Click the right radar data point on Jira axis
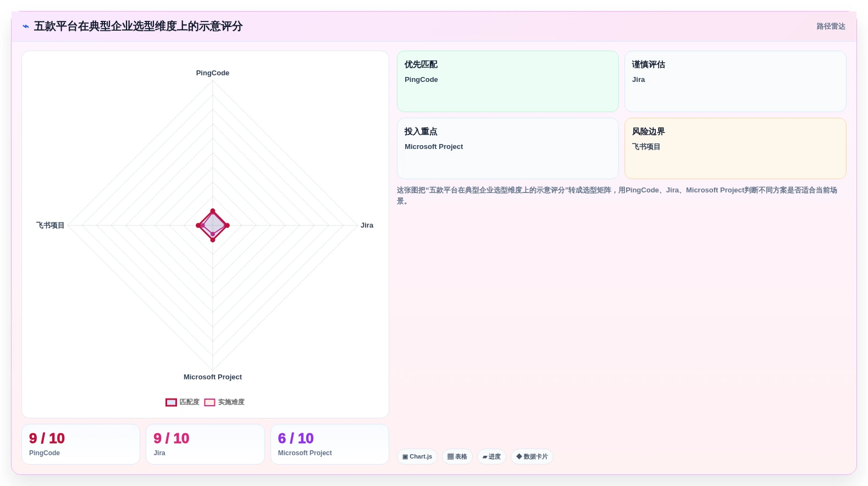The width and height of the screenshot is (868, 486). click(x=227, y=225)
